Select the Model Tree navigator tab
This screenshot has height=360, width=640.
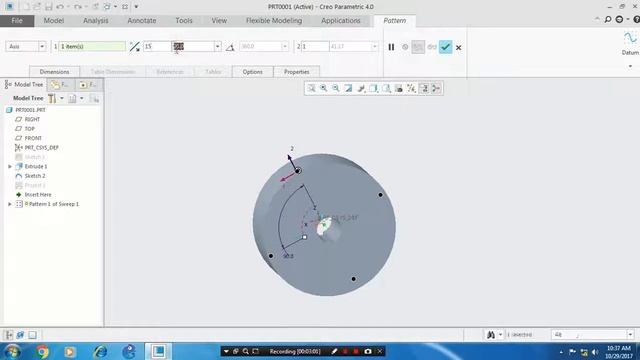pos(24,84)
